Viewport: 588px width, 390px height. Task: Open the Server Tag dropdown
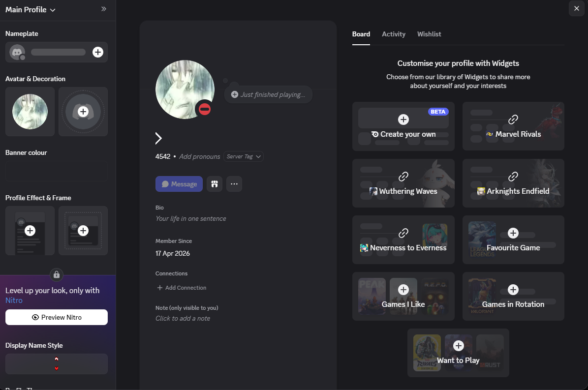pos(244,156)
